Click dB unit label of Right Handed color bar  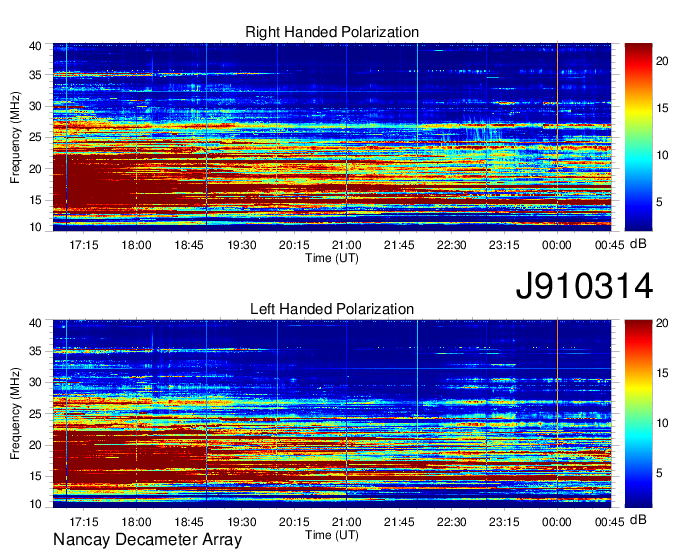click(x=638, y=243)
